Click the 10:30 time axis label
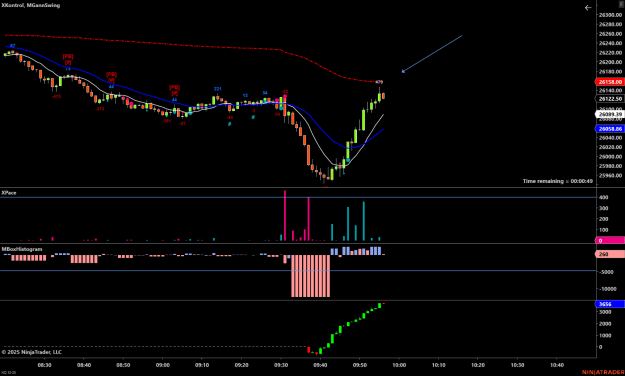The height and width of the screenshot is (376, 625). [518, 365]
